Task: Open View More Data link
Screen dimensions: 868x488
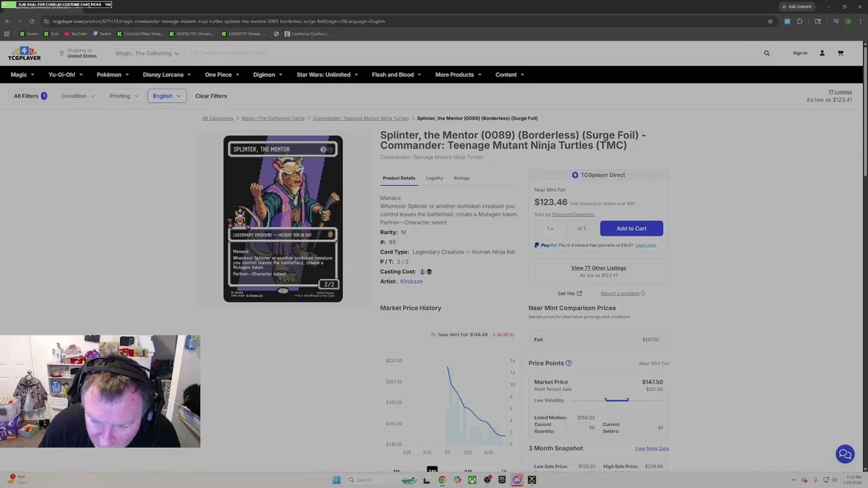Action: click(x=652, y=448)
